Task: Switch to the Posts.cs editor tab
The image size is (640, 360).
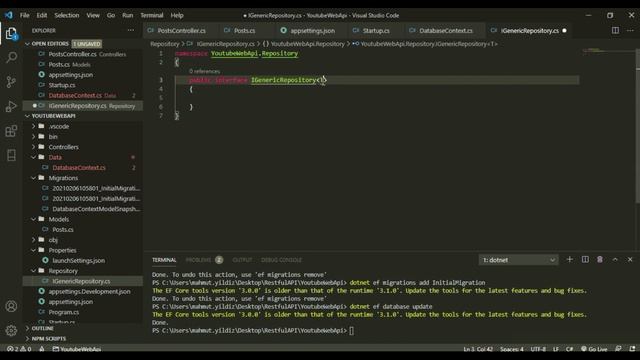Action: click(x=244, y=31)
